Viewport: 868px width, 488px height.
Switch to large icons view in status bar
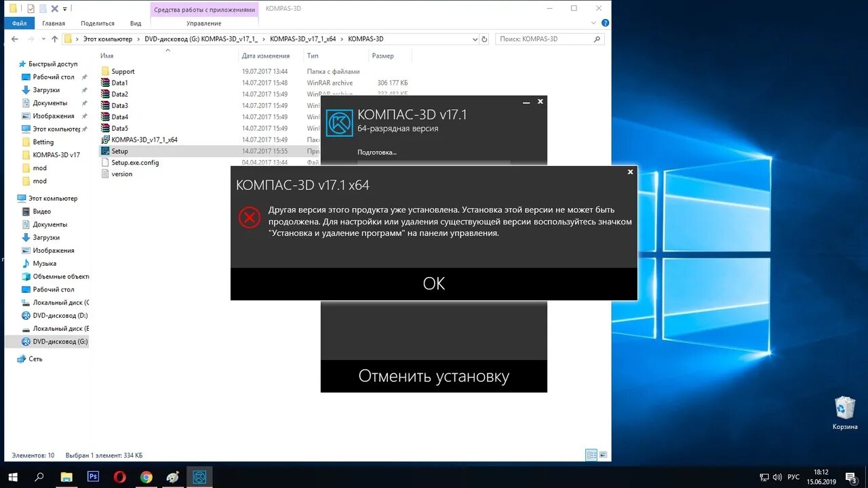click(604, 455)
